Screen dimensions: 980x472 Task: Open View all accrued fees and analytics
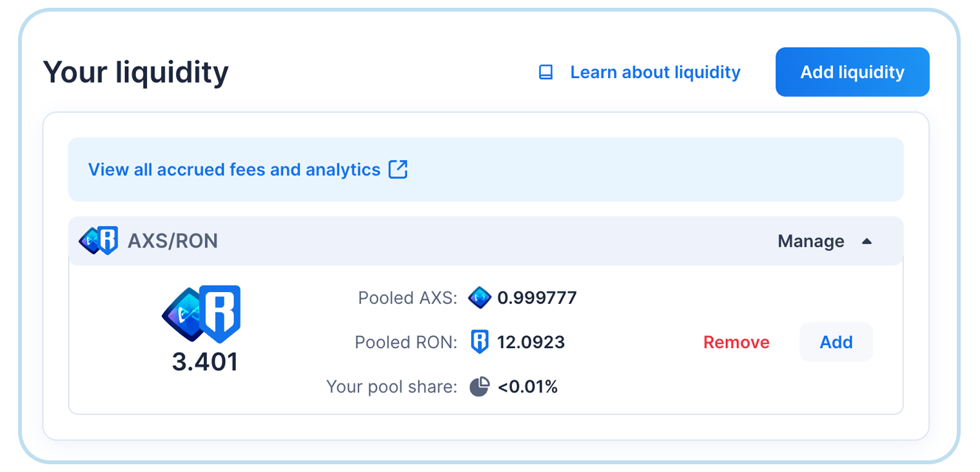234,170
